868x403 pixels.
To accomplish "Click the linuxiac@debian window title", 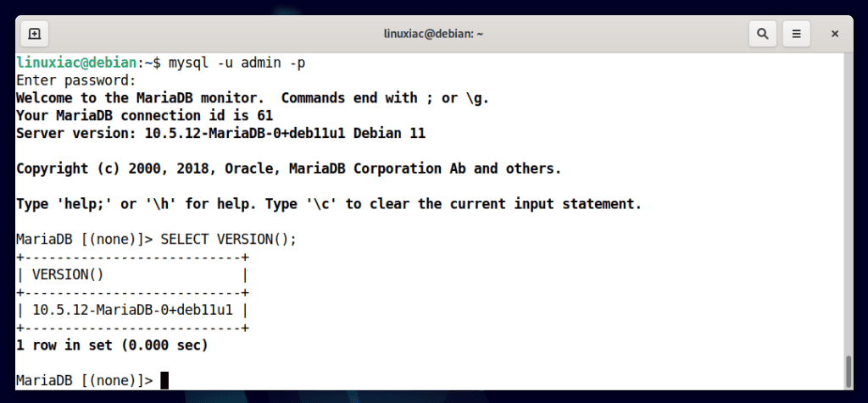I will tap(433, 34).
